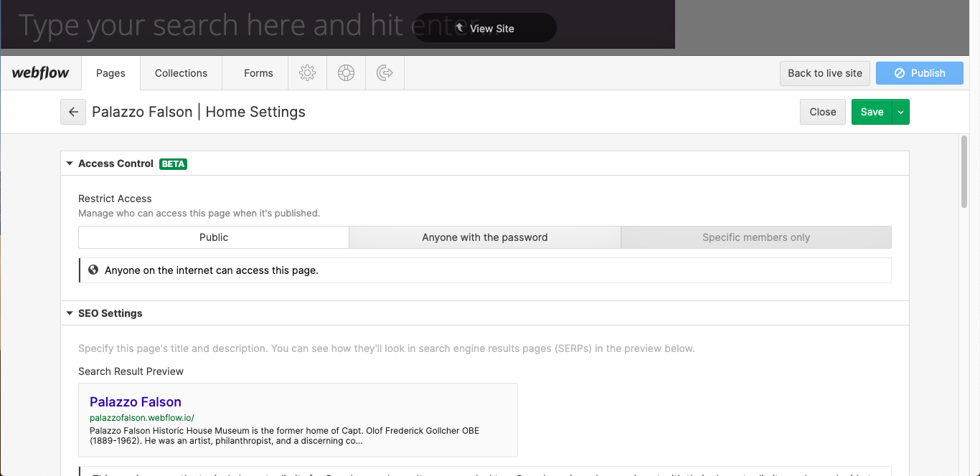Collapse the Access Control section
980x476 pixels.
(70, 163)
